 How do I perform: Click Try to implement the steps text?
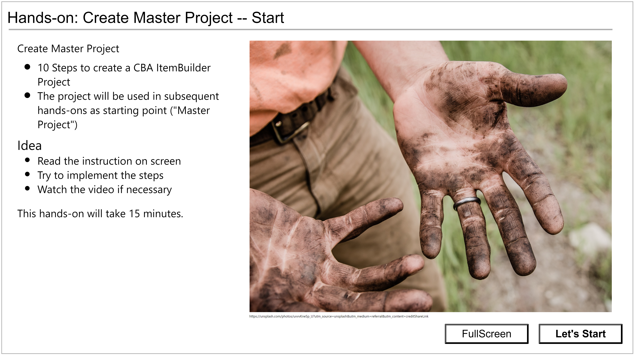pos(100,175)
